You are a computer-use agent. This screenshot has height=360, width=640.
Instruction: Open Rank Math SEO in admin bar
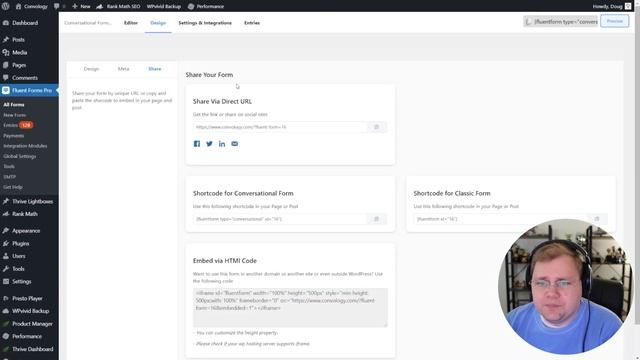click(118, 6)
